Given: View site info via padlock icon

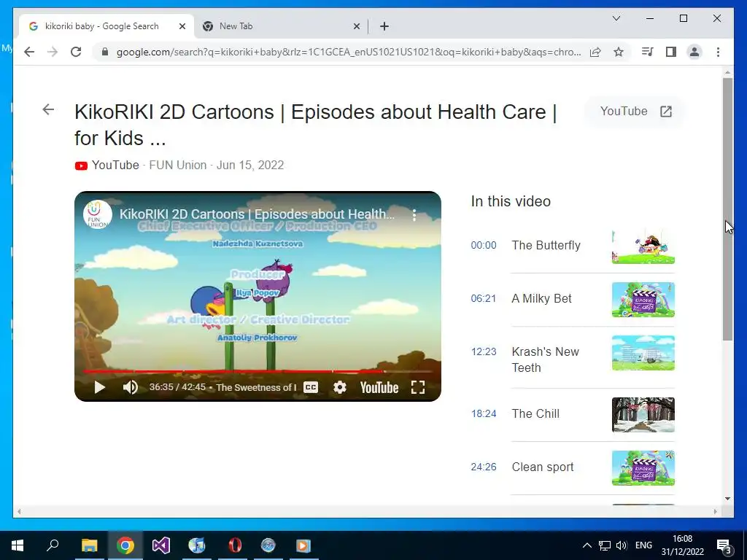Looking at the screenshot, I should pyautogui.click(x=105, y=52).
